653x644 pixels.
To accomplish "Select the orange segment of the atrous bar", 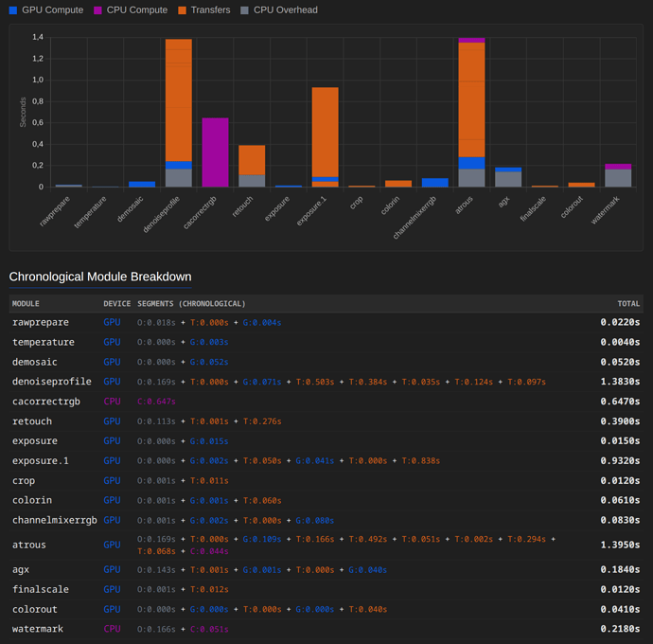I will click(471, 99).
